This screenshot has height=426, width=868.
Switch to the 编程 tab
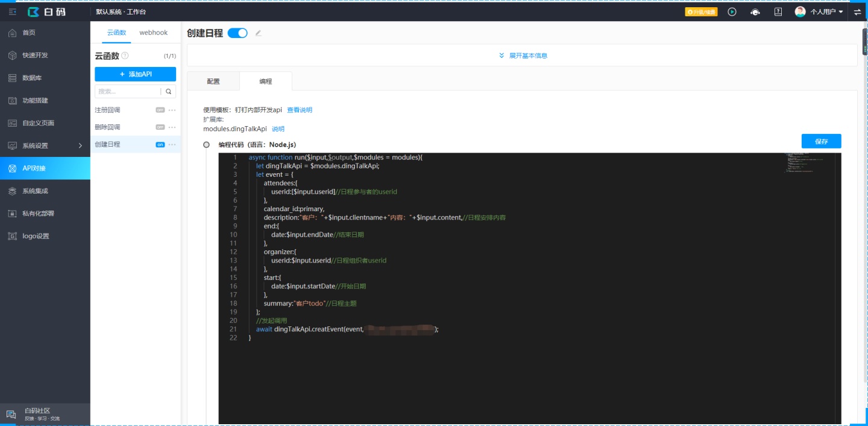click(x=266, y=81)
